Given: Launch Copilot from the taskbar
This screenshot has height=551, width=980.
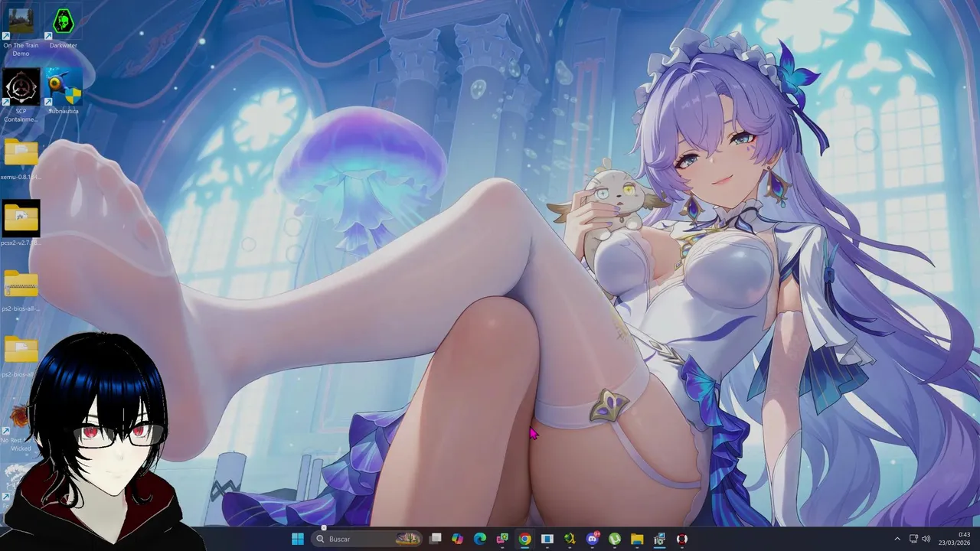Looking at the screenshot, I should coord(458,539).
